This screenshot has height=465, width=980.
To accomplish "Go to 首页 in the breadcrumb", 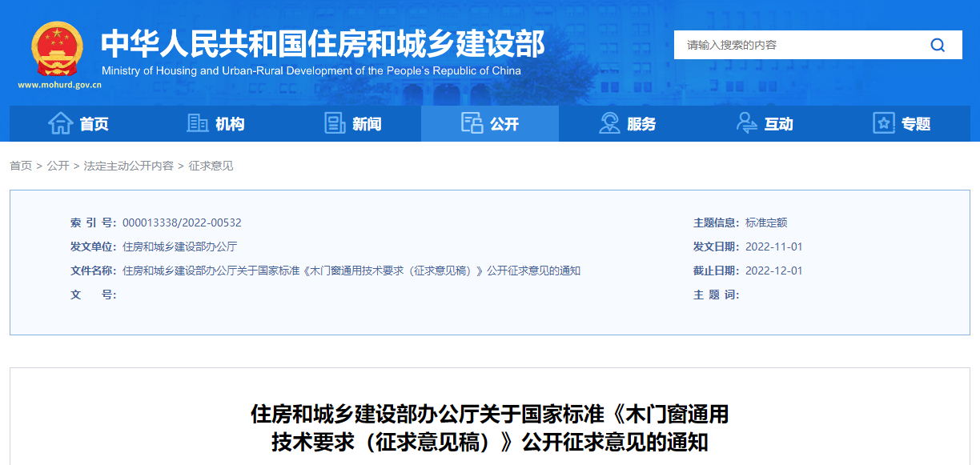I will click(21, 166).
